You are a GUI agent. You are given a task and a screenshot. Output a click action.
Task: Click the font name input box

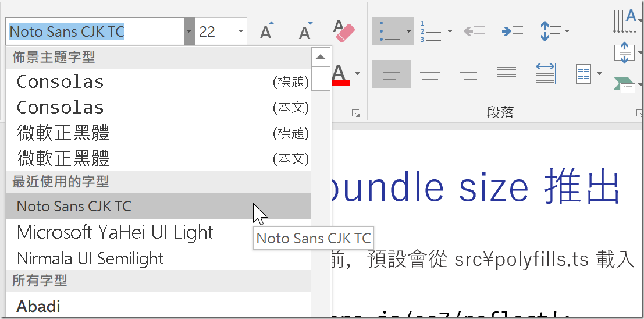(95, 31)
